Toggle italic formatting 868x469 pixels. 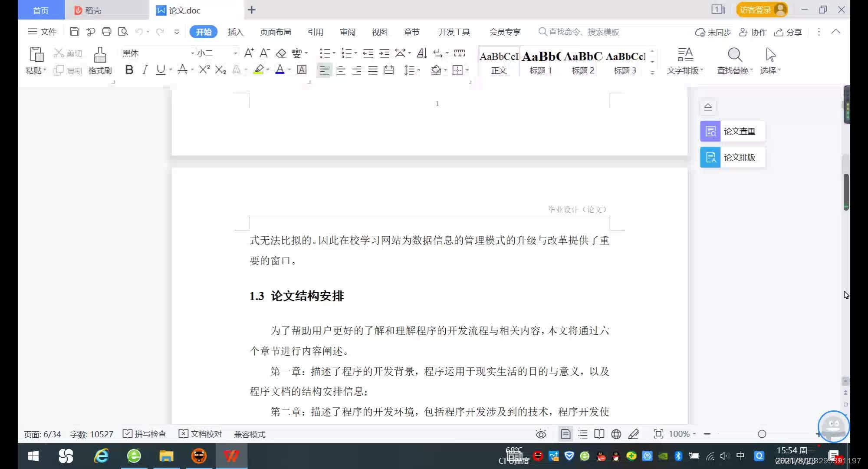145,69
